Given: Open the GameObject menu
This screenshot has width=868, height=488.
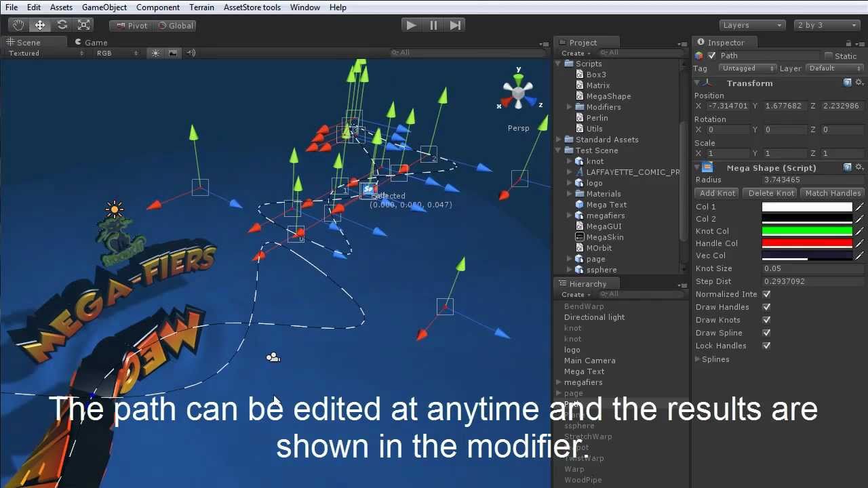Looking at the screenshot, I should 104,7.
